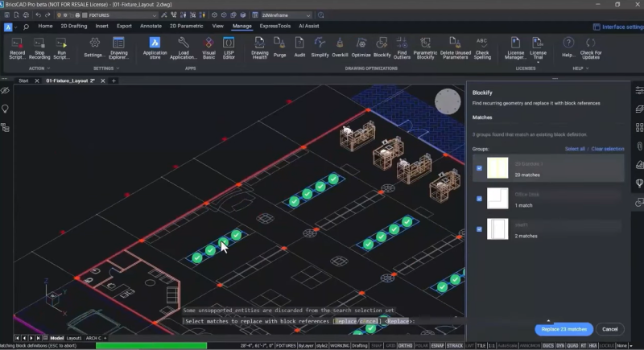Image resolution: width=644 pixels, height=350 pixels.
Task: Switch to the ExpressTools ribbon tab
Action: (275, 26)
